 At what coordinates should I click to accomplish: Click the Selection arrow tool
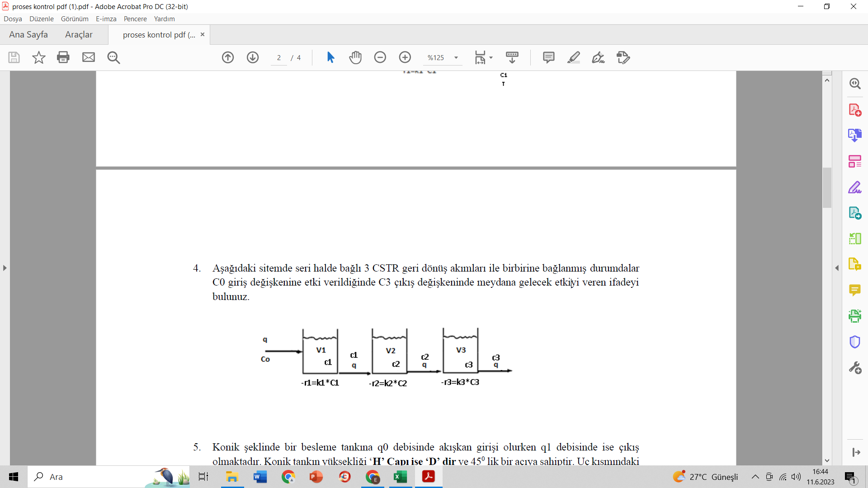(330, 57)
